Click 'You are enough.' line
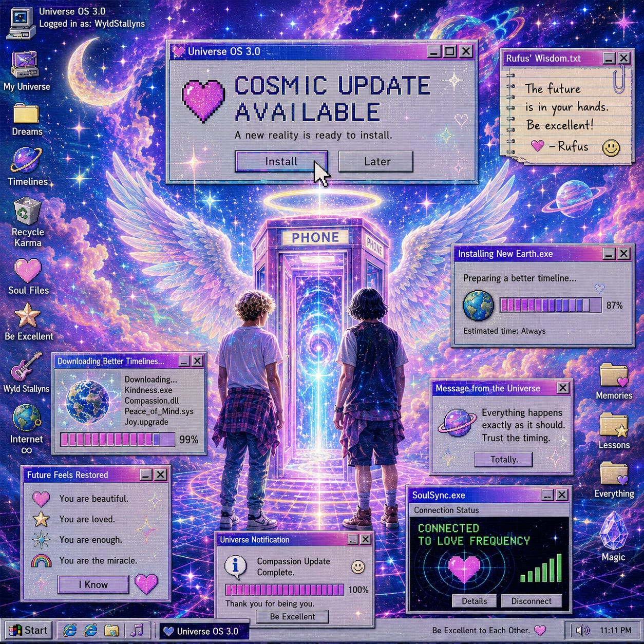Image resolution: width=644 pixels, height=644 pixels. pos(90,540)
